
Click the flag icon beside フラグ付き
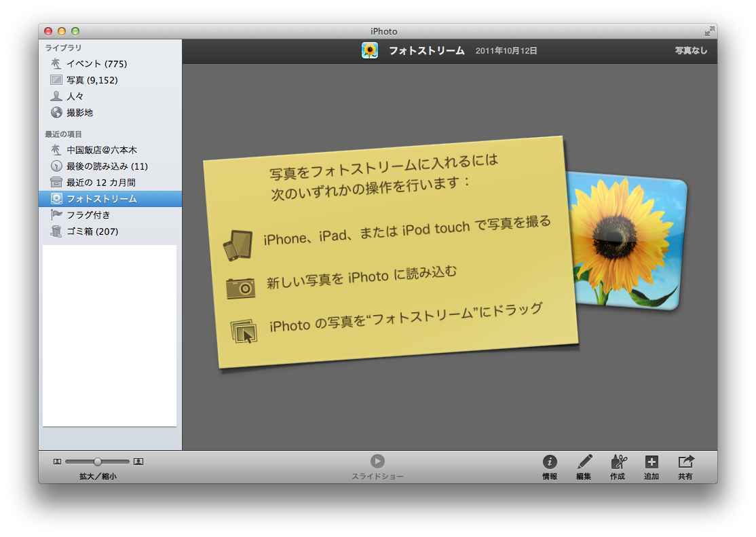(56, 215)
